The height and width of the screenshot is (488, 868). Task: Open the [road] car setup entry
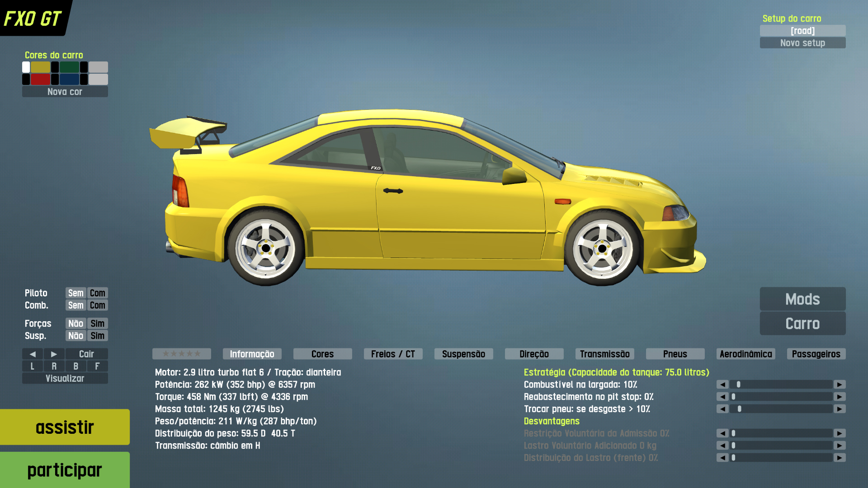click(x=802, y=31)
